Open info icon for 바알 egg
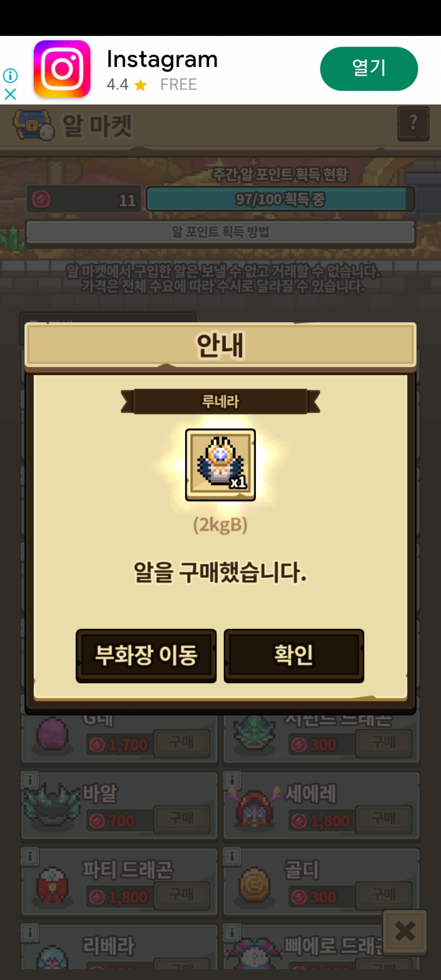The width and height of the screenshot is (441, 980). (x=30, y=780)
